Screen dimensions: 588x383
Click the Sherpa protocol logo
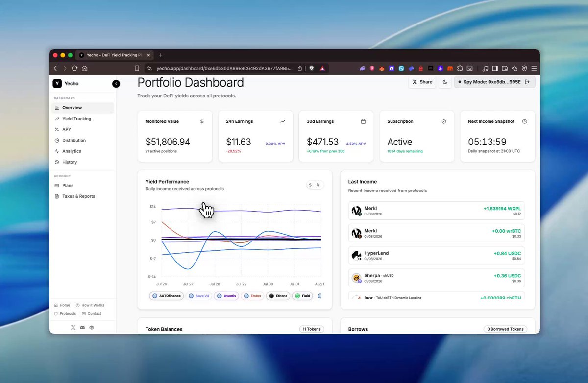point(357,278)
